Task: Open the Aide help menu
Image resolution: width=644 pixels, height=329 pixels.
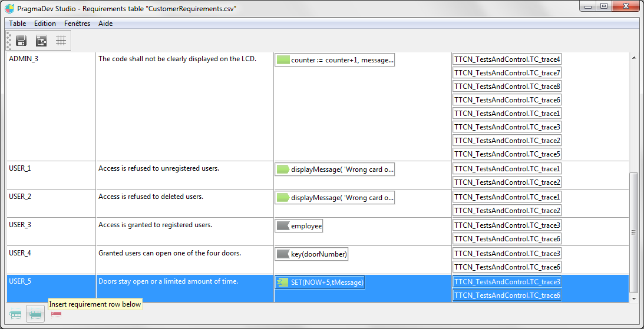Action: tap(105, 24)
